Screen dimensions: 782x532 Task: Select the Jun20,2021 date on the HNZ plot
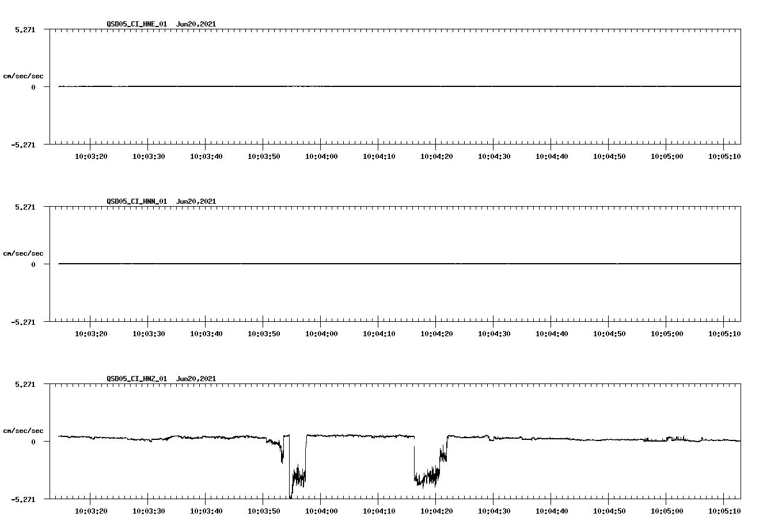coord(196,379)
